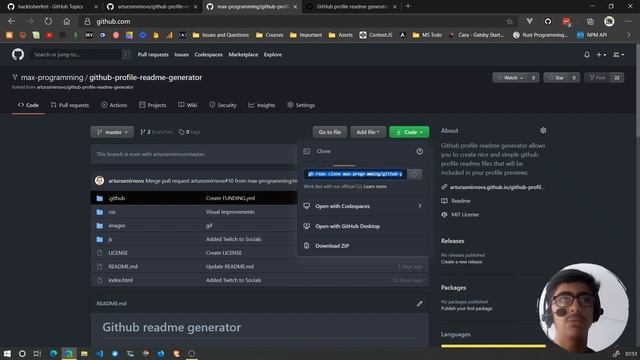This screenshot has width=640, height=360.
Task: Open github-profile-readme-generator repo title link
Action: [146, 78]
